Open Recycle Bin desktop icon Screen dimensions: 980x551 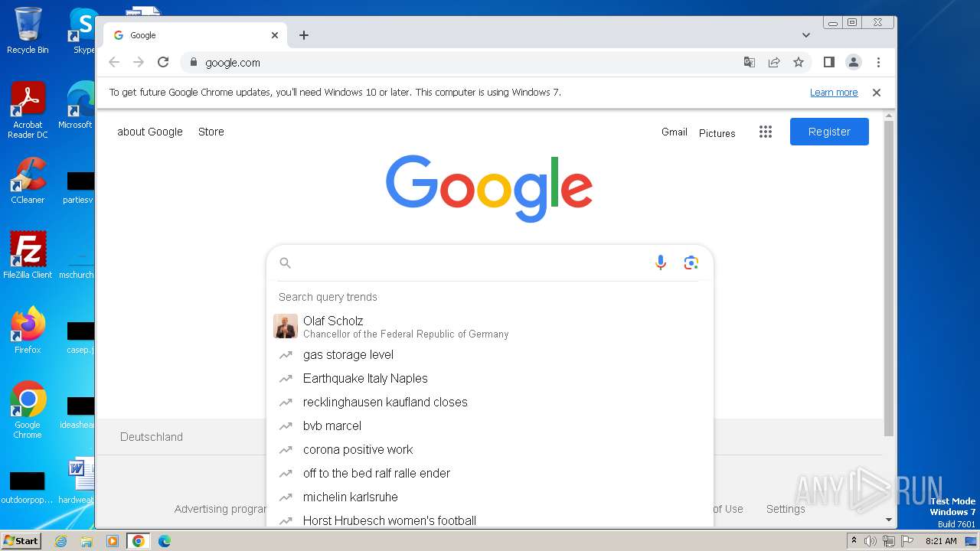coord(28,31)
